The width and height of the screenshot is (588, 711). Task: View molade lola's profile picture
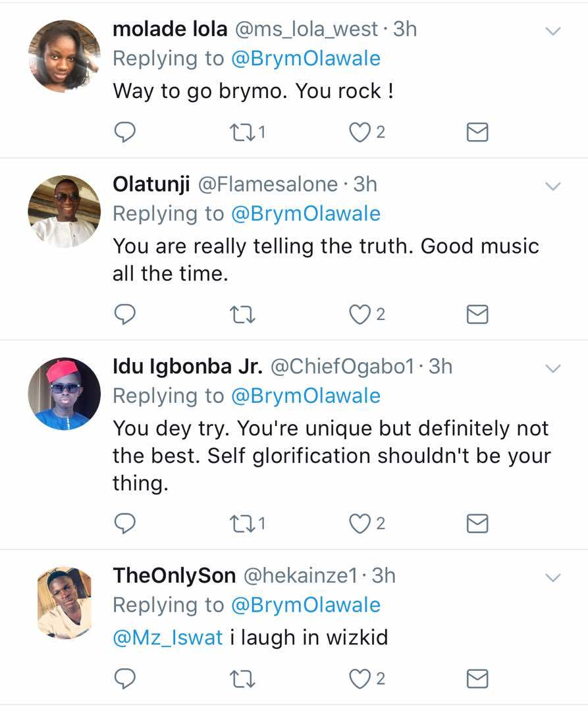click(x=64, y=56)
